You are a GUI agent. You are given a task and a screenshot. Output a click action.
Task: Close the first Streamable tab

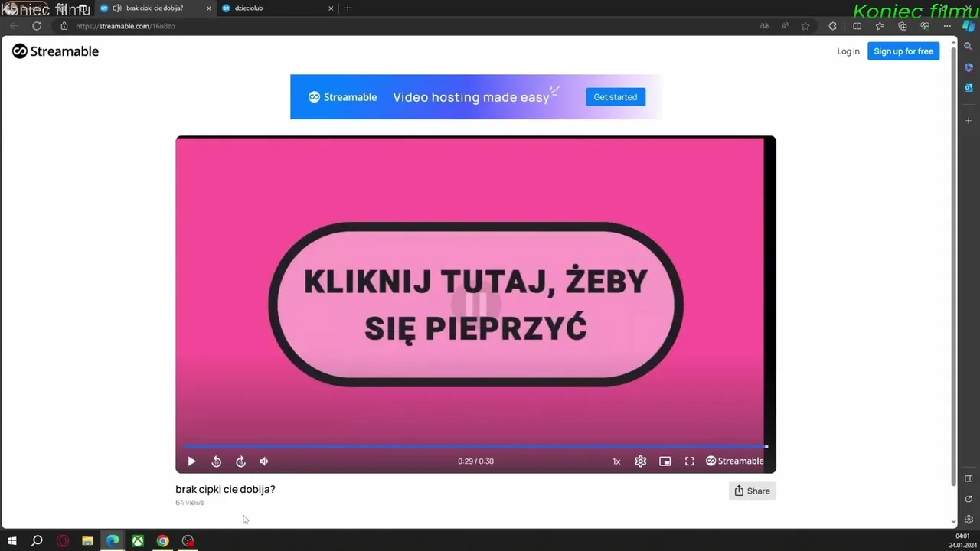coord(209,8)
